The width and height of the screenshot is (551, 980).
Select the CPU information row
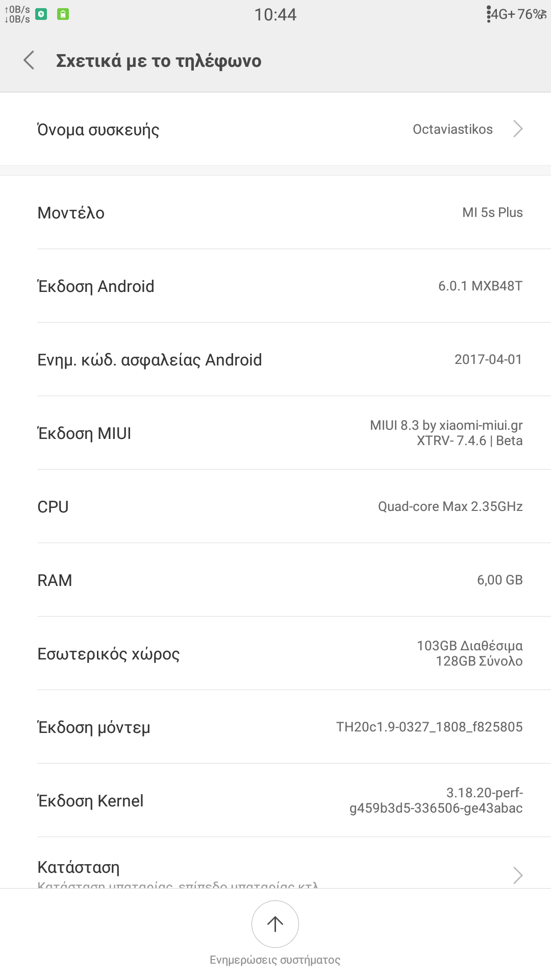[x=275, y=506]
